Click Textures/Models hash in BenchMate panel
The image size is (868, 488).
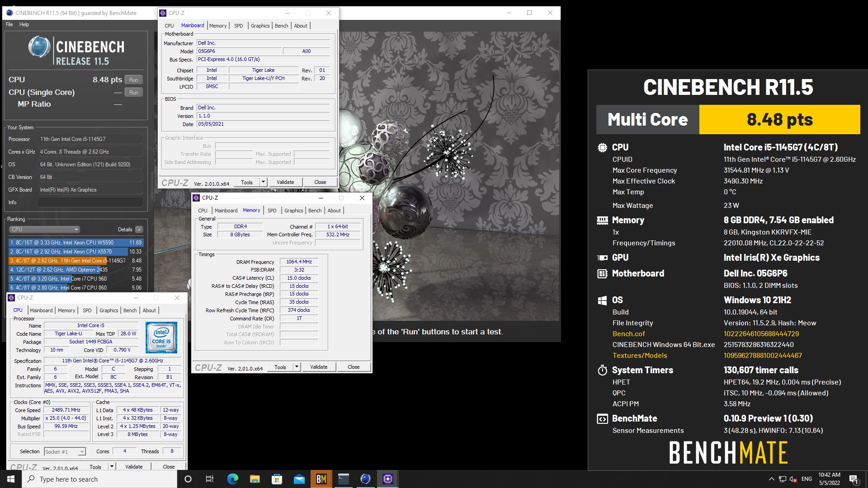763,356
